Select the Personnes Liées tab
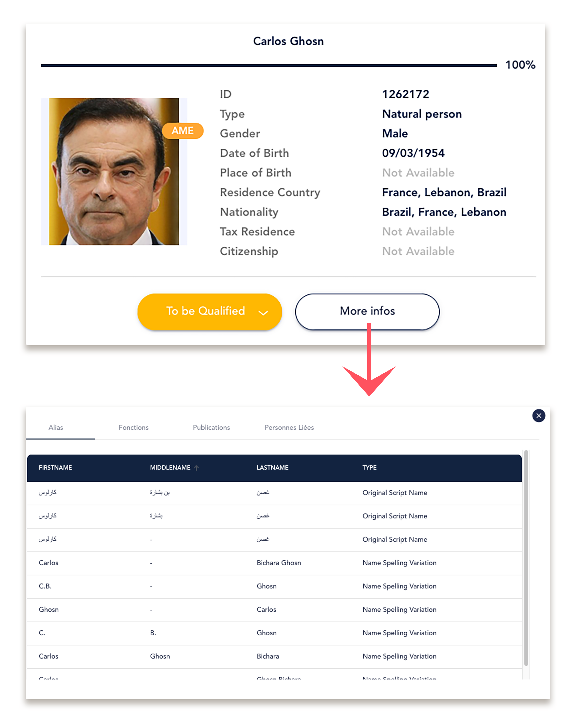This screenshot has height=728, width=571. click(289, 427)
